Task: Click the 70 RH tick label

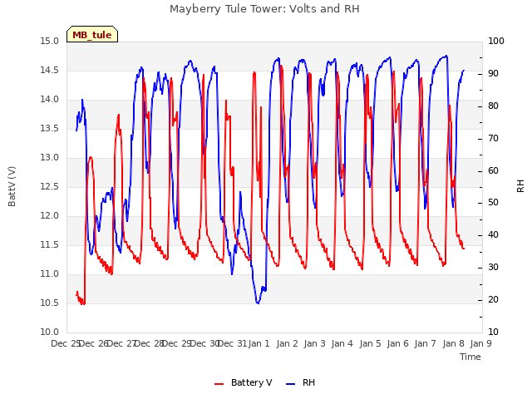Action: (x=493, y=139)
